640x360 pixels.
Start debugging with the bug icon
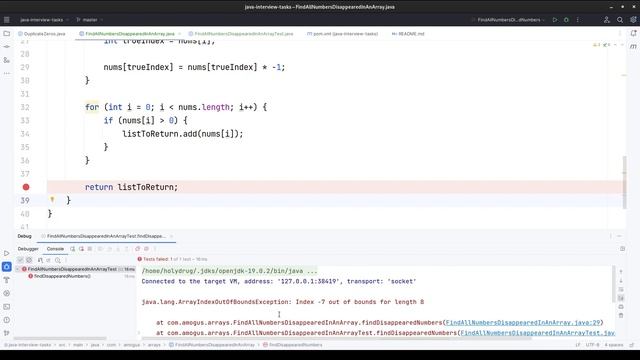[566, 20]
